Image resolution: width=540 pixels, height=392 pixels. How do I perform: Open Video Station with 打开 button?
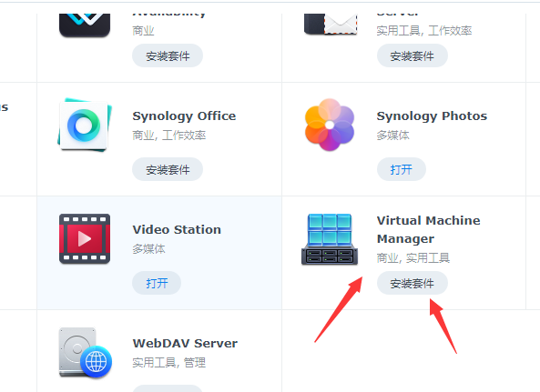pyautogui.click(x=157, y=283)
